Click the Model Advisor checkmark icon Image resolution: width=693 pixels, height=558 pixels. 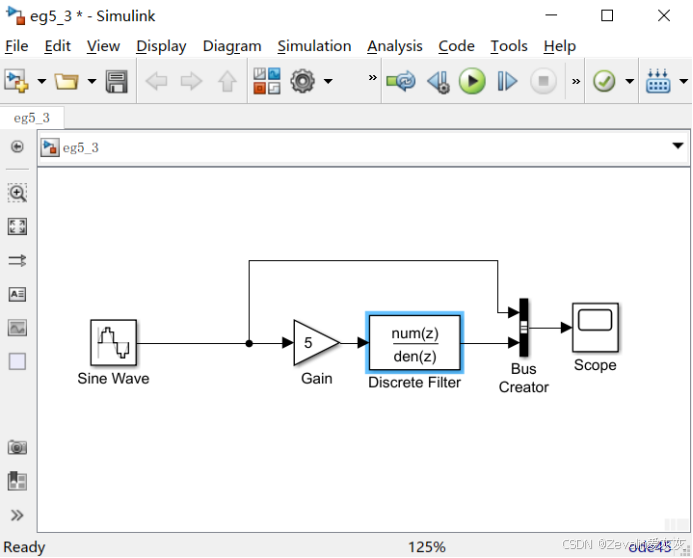pos(604,81)
